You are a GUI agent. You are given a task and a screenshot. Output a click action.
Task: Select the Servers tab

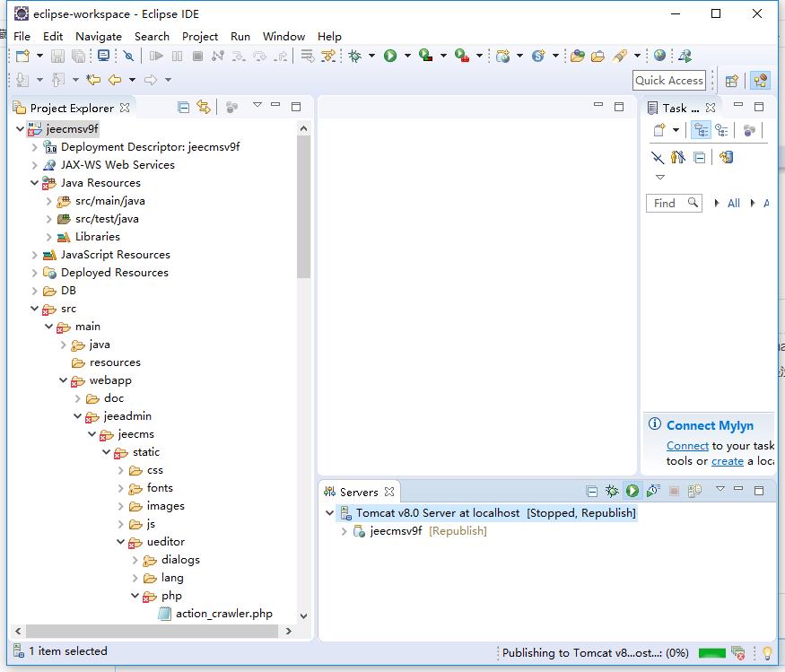359,492
